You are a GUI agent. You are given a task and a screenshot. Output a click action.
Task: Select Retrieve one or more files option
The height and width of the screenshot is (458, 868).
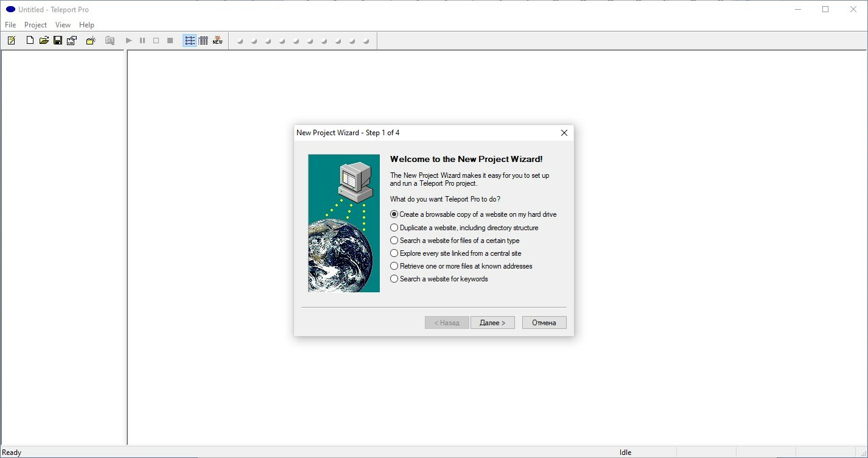tap(461, 266)
